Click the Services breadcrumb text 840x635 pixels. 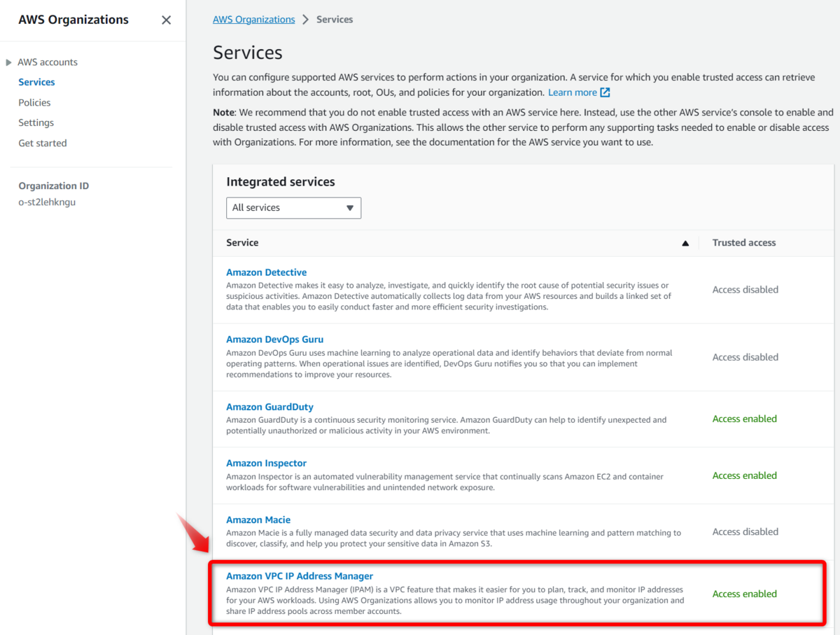tap(335, 20)
